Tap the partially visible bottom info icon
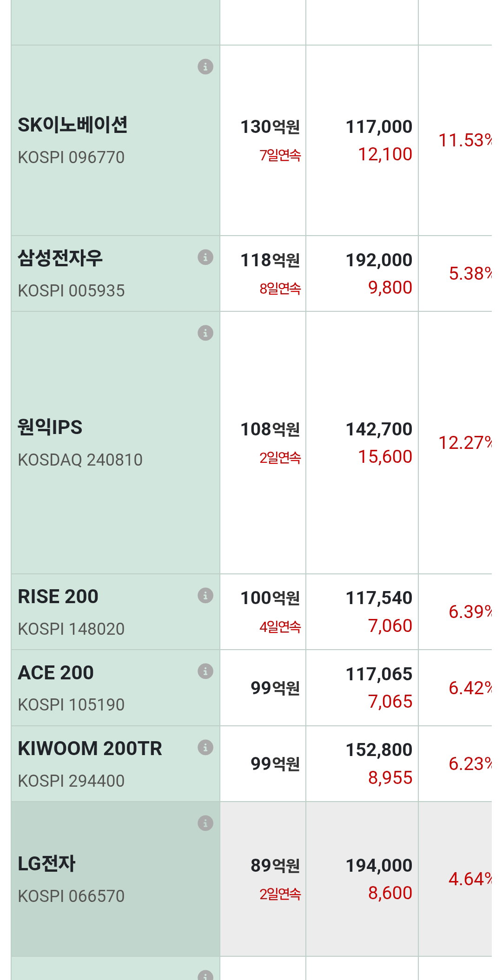Screen dimensions: 502x980 (x=205, y=975)
